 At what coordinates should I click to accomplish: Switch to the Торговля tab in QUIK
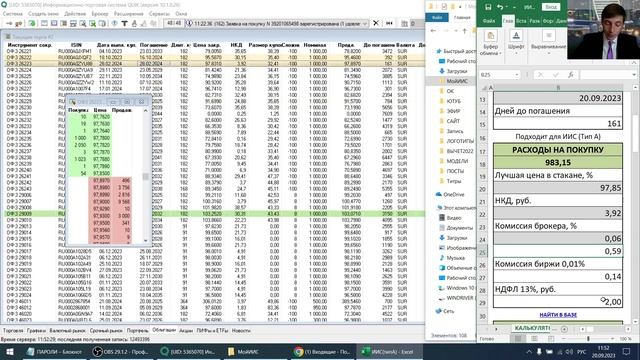(13, 331)
